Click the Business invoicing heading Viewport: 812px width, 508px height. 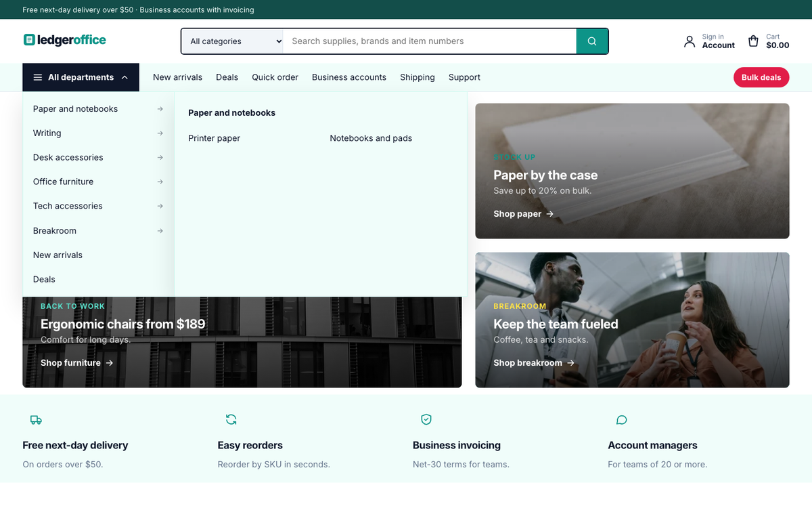tap(457, 445)
